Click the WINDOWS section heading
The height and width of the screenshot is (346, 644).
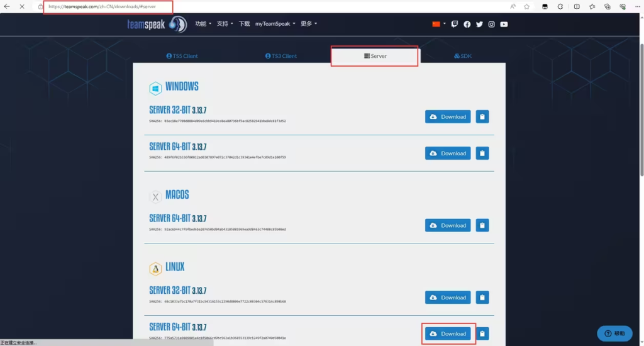[182, 86]
